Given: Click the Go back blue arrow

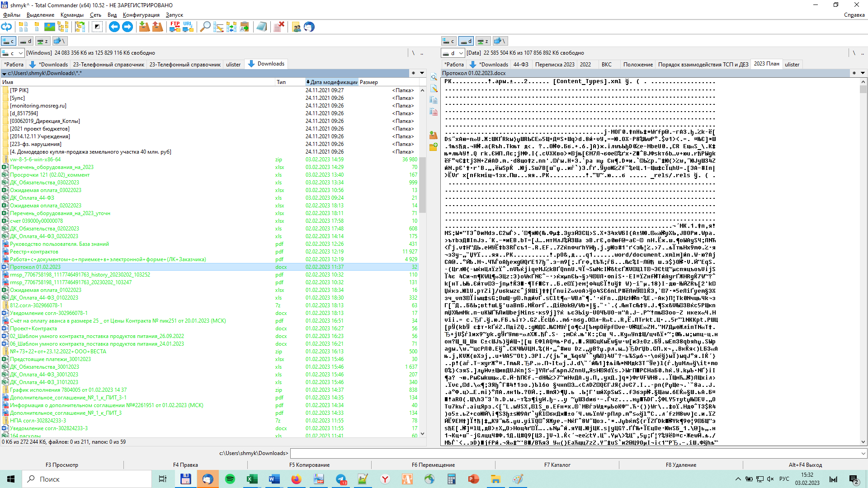Looking at the screenshot, I should 114,27.
